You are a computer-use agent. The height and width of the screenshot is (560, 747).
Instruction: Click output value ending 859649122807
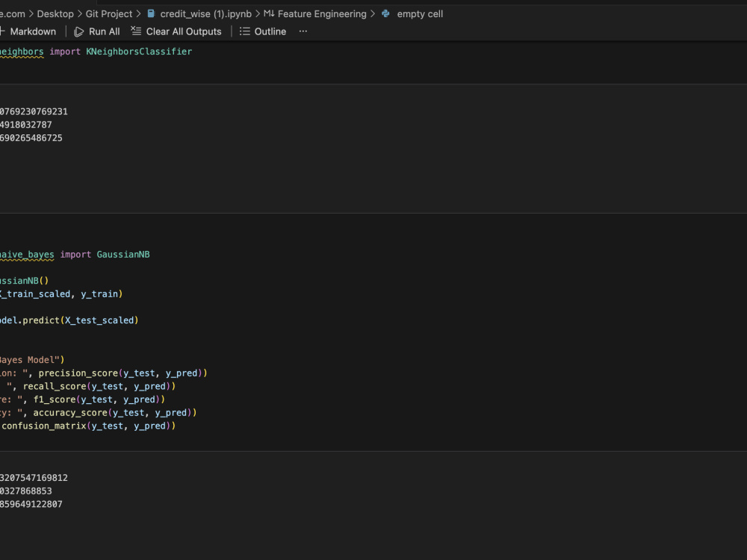tap(31, 504)
